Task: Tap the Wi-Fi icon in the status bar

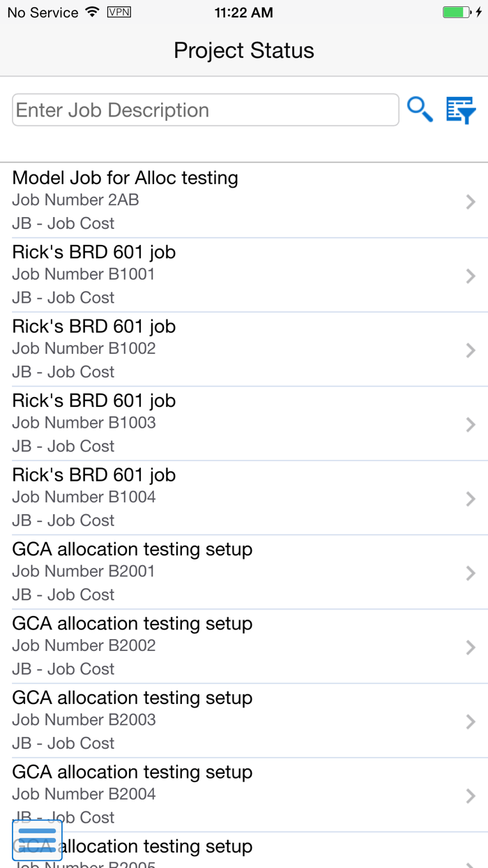Action: click(91, 12)
